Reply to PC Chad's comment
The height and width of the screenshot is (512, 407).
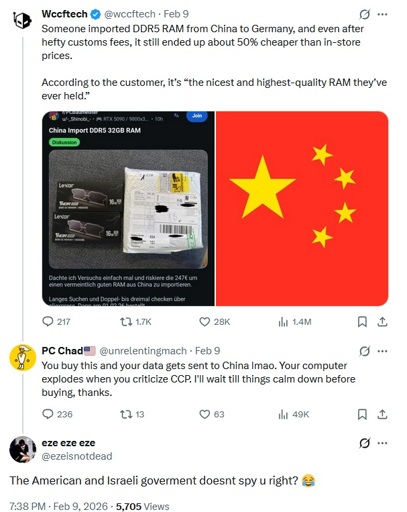[x=57, y=414]
